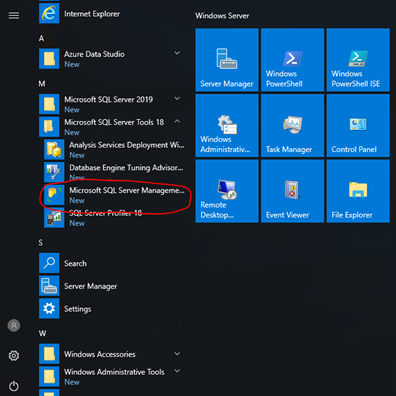The width and height of the screenshot is (396, 396).
Task: Click the 'Microsoft SQL Server Manageme...' label
Action: click(x=127, y=190)
